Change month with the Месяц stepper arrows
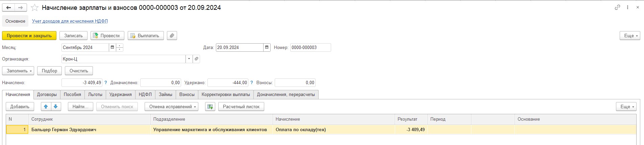644x145 pixels. click(x=120, y=47)
